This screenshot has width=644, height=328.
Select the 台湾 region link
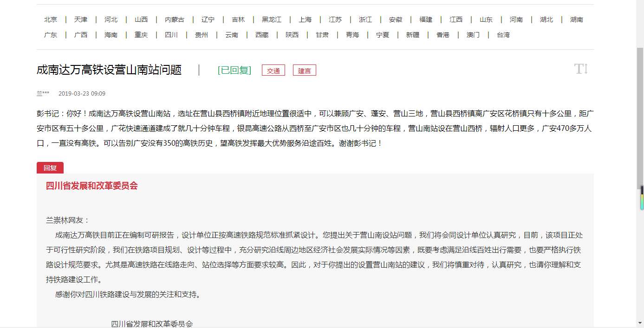(503, 35)
